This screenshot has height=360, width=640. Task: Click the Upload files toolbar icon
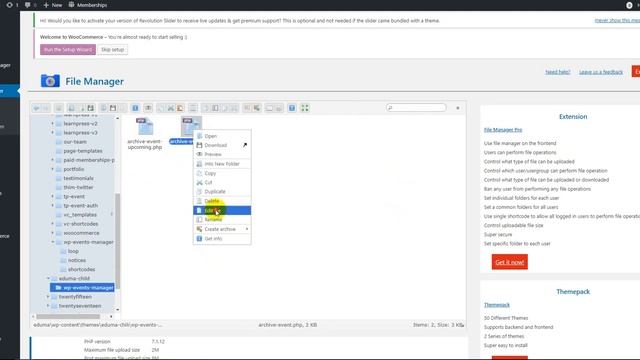(91, 108)
